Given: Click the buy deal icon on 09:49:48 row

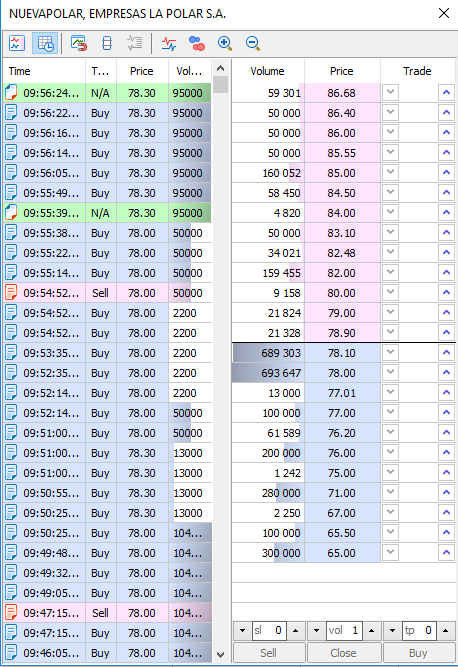Looking at the screenshot, I should (11, 553).
